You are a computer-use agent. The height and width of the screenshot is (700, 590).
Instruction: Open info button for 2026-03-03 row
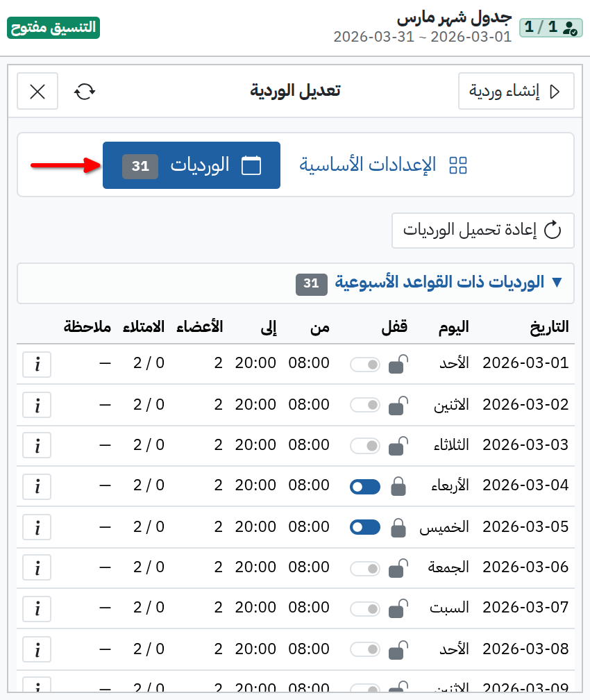tap(37, 446)
